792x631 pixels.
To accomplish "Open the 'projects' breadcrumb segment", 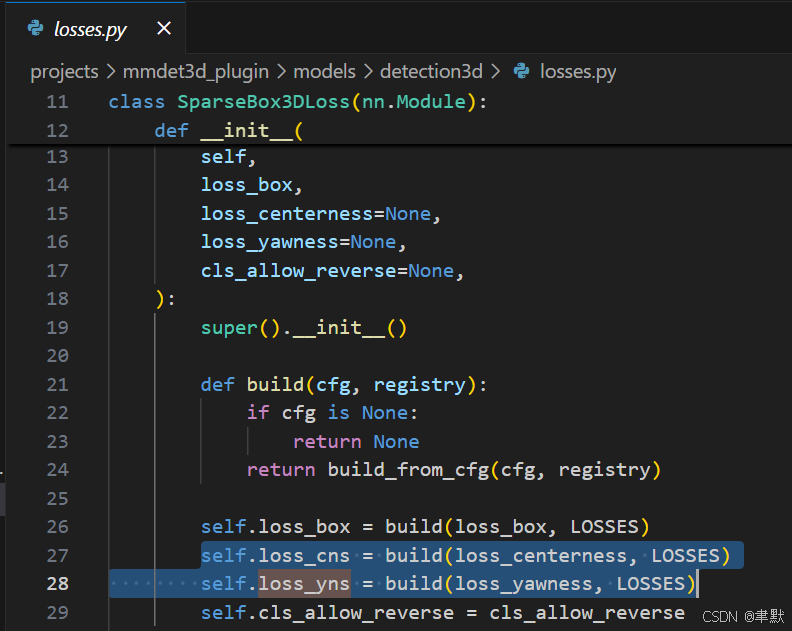I will [64, 72].
